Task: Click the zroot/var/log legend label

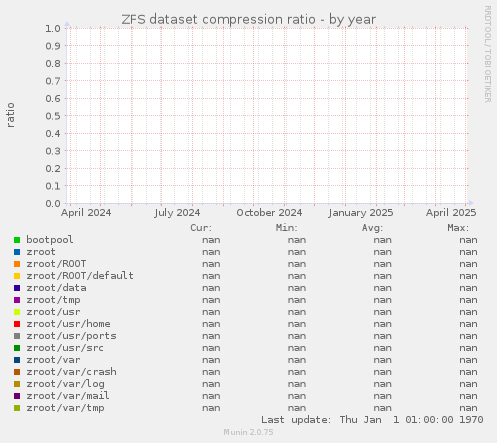Action: tap(65, 384)
